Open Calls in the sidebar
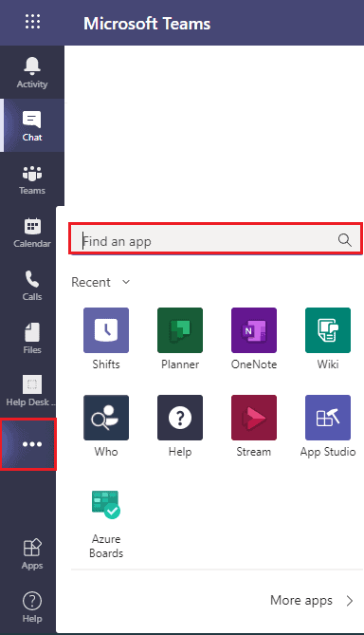Screen dimensions: 364x635 pos(32,286)
